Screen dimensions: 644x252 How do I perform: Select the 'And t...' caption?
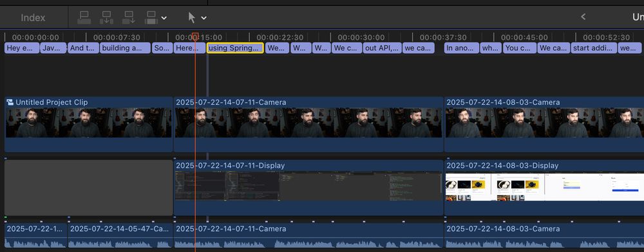click(x=83, y=48)
